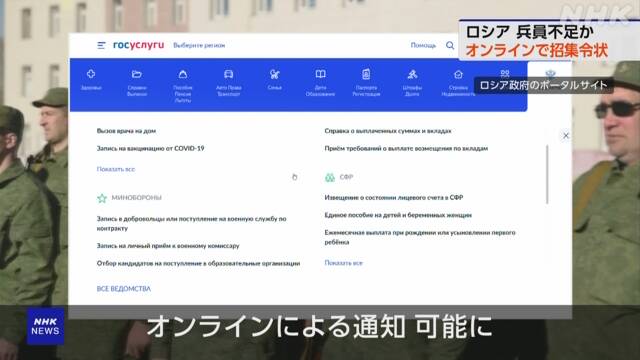Select the Дети Образование book icon

coord(320,74)
